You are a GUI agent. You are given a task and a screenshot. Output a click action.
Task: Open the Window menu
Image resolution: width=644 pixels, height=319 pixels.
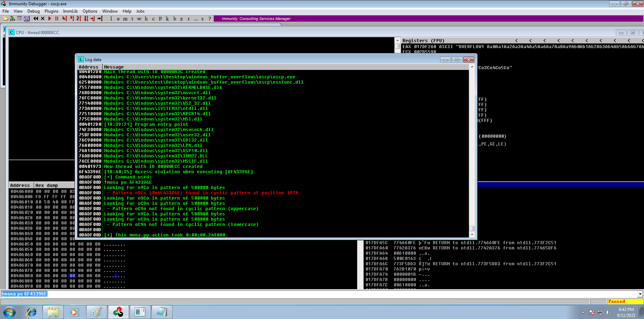pos(110,11)
